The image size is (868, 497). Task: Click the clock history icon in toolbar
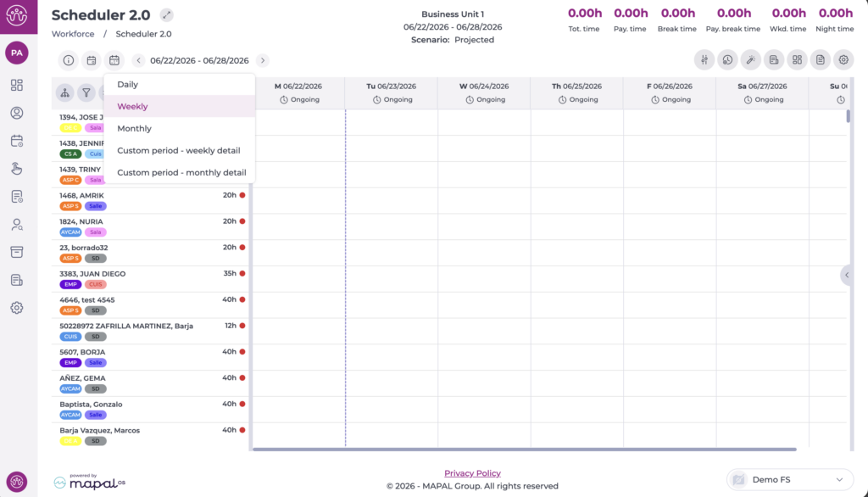coord(727,60)
